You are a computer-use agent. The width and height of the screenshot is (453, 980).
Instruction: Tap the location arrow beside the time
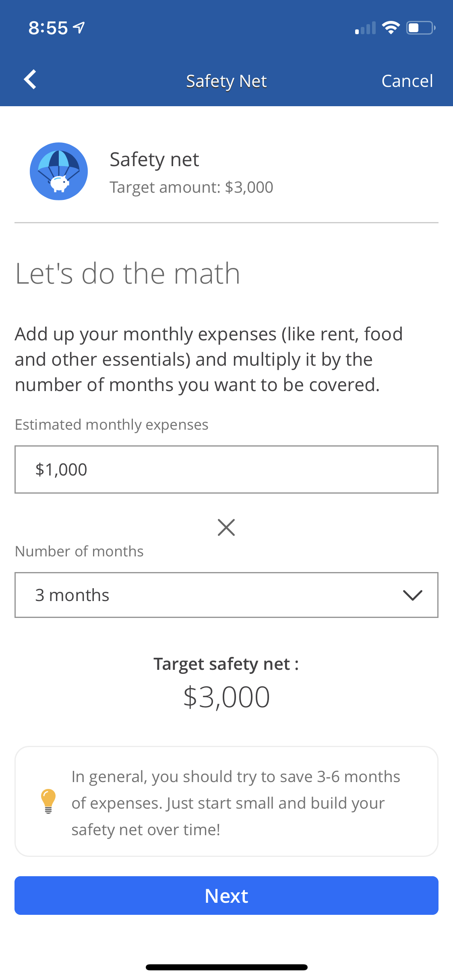(79, 28)
